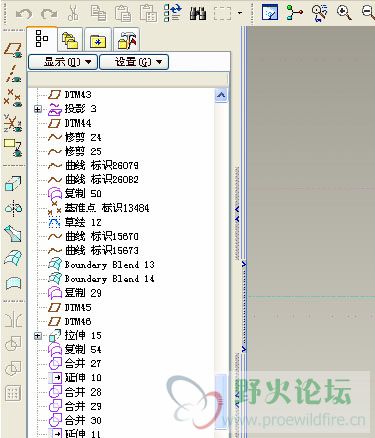Open the Favorites folder tab

pos(98,40)
